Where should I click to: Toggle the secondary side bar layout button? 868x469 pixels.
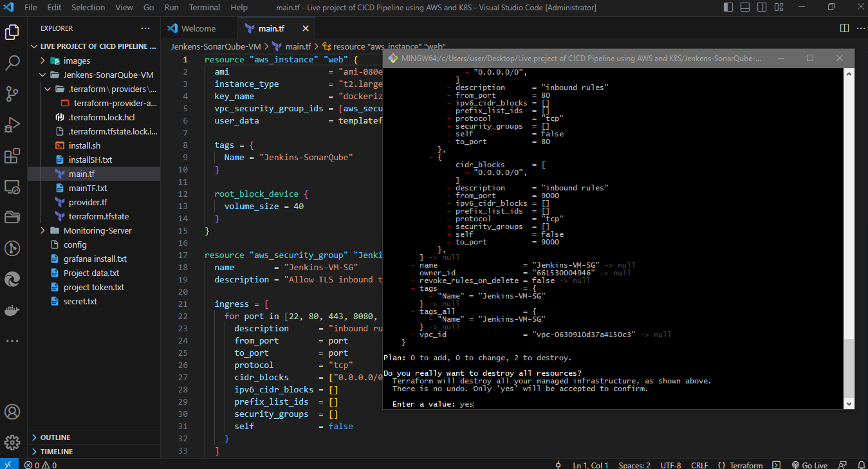(x=761, y=8)
